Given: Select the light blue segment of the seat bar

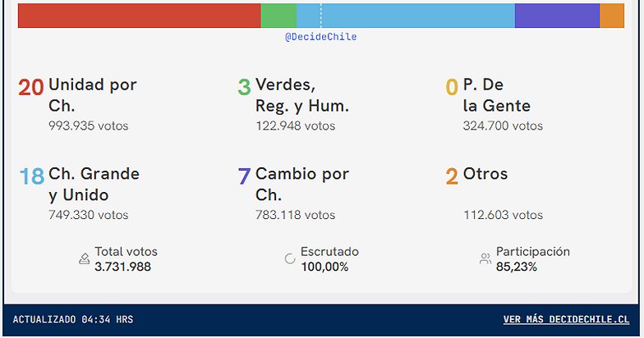Looking at the screenshot, I should (x=406, y=16).
